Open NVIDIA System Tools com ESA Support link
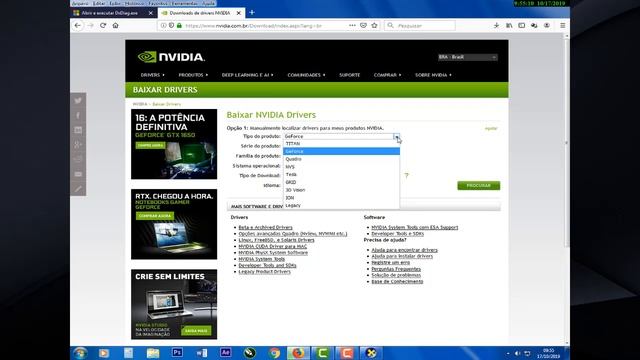640x360 pixels. pyautogui.click(x=415, y=227)
